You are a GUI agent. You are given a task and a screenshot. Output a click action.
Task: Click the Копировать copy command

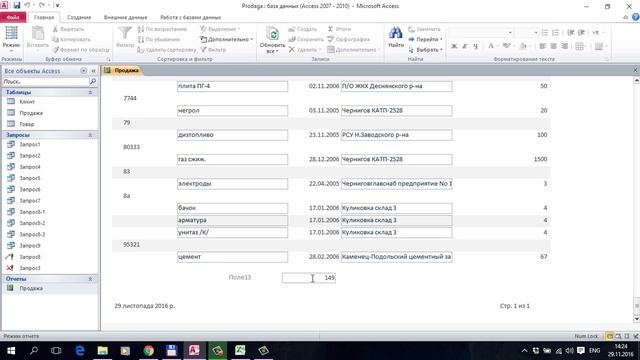click(x=71, y=40)
